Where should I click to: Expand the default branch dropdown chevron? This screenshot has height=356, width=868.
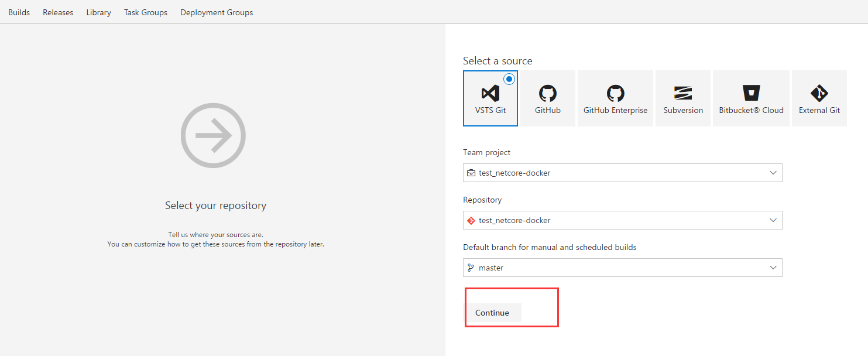pyautogui.click(x=773, y=268)
